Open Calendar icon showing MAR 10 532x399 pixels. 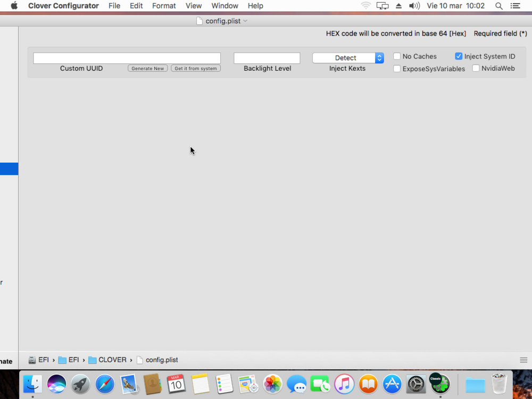point(176,384)
